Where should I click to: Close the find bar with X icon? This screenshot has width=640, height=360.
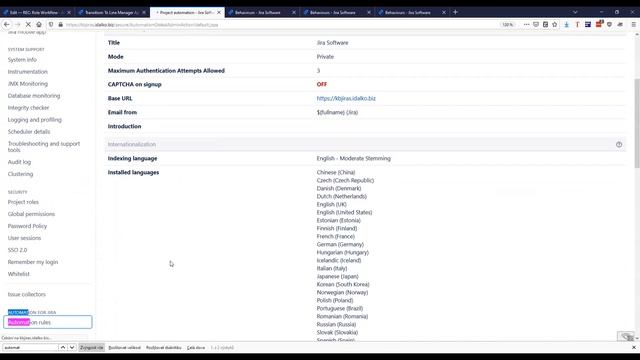(x=634, y=347)
